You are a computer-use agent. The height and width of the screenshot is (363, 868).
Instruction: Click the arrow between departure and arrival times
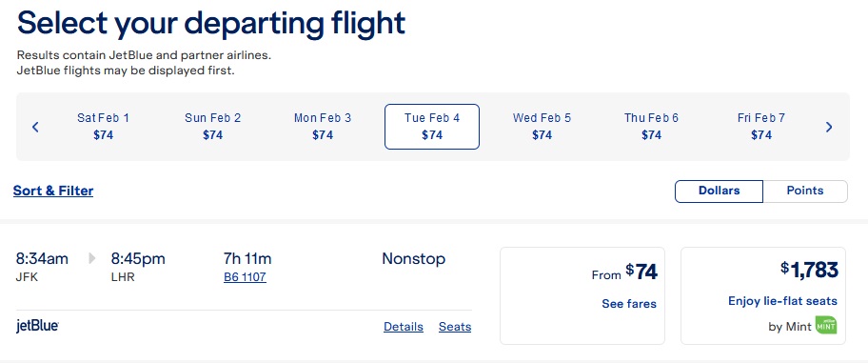point(92,259)
